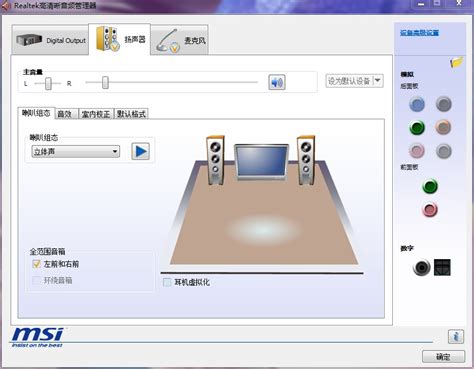Open the 设为默认设备 dropdown arrow

point(378,81)
